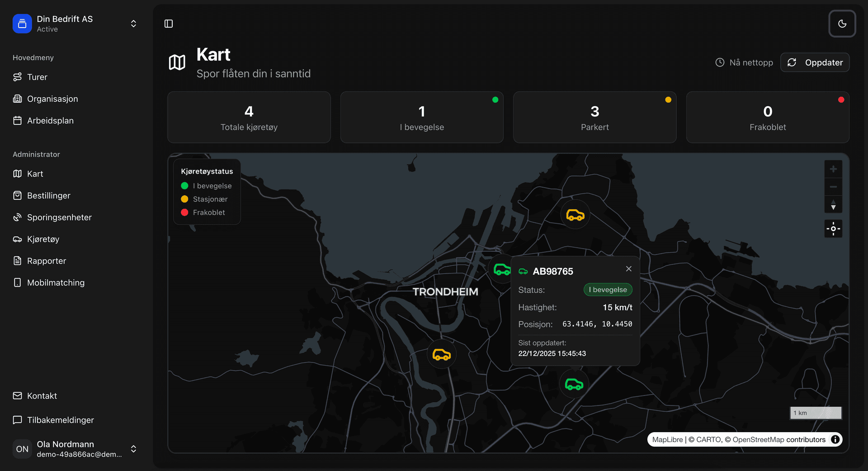Click the Oppdater refresh button

pyautogui.click(x=815, y=62)
